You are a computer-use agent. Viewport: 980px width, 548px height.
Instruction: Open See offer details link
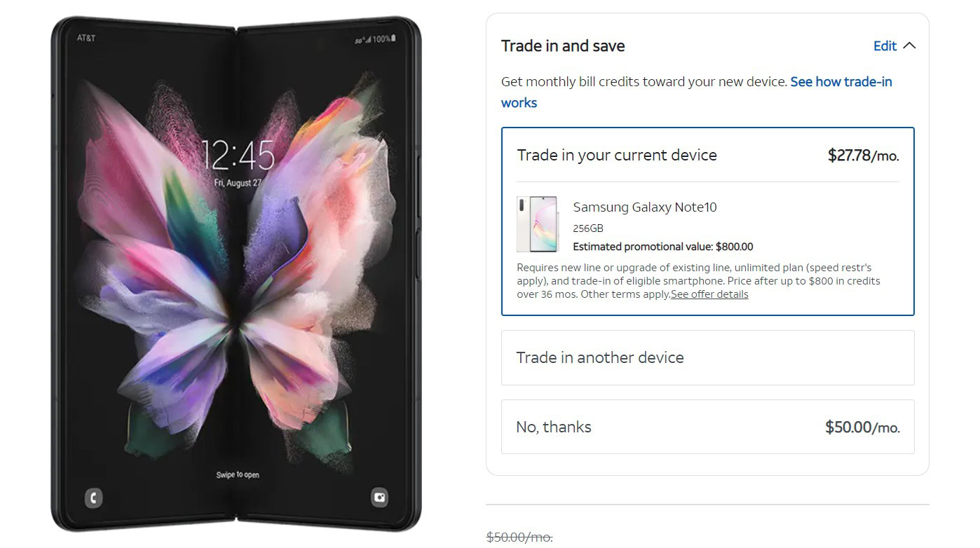pyautogui.click(x=709, y=294)
